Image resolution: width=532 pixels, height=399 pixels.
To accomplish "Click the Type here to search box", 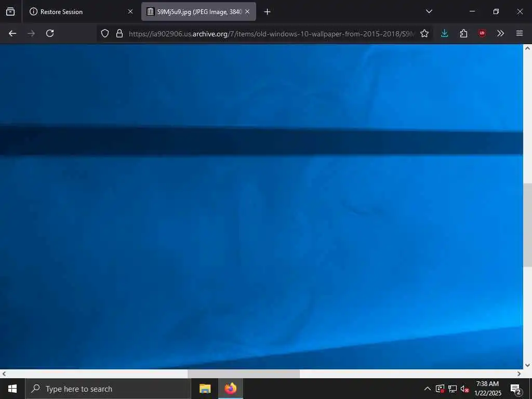I will click(x=108, y=389).
